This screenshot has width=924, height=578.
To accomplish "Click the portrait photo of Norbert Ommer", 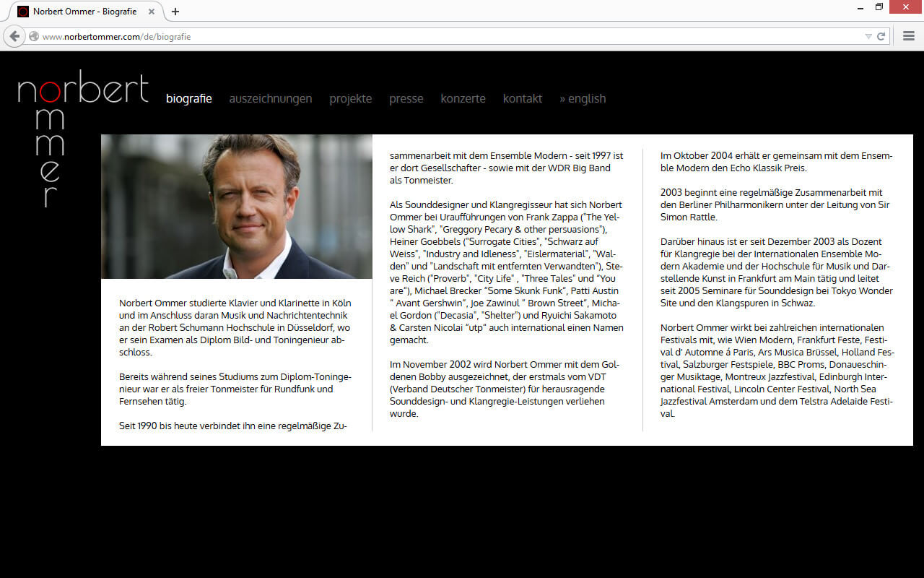I will click(x=237, y=207).
